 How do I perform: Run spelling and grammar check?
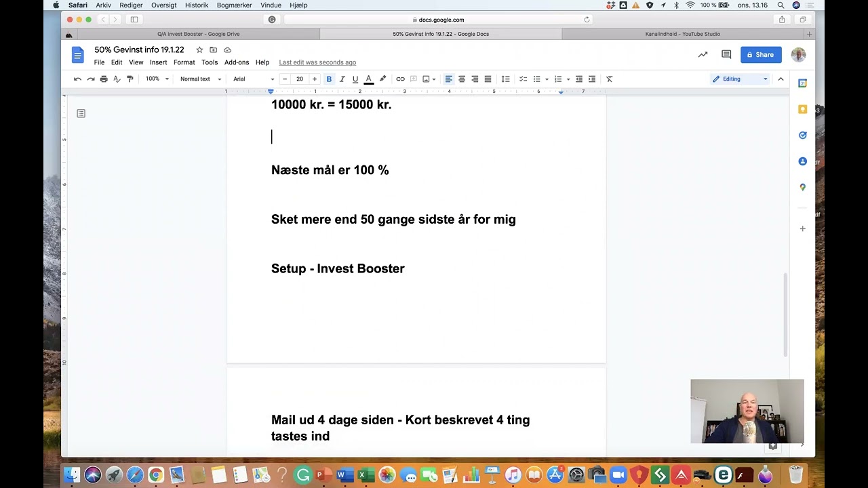click(117, 79)
